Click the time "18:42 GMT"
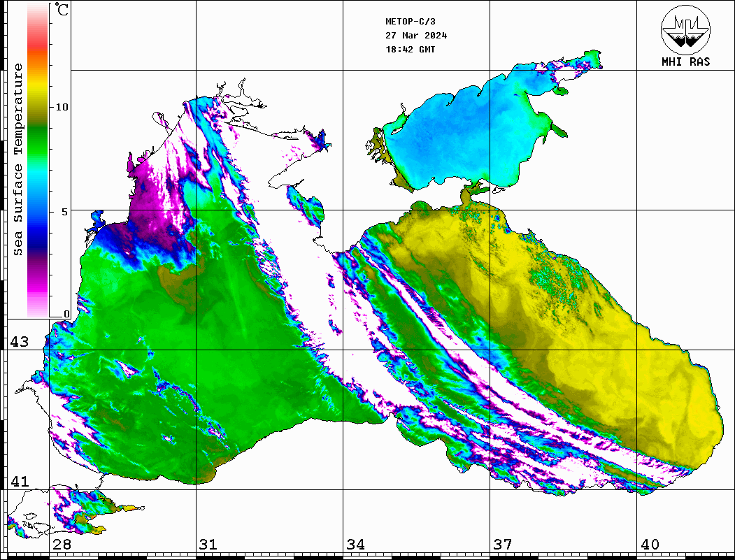This screenshot has height=560, width=735. (410, 50)
